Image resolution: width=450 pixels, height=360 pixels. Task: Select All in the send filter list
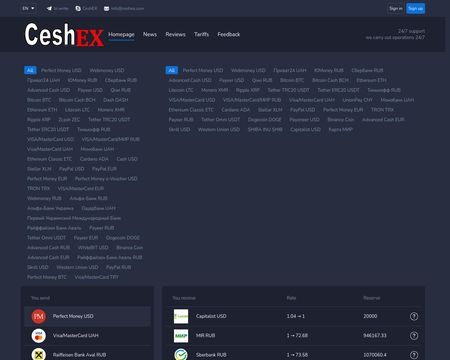coord(30,70)
